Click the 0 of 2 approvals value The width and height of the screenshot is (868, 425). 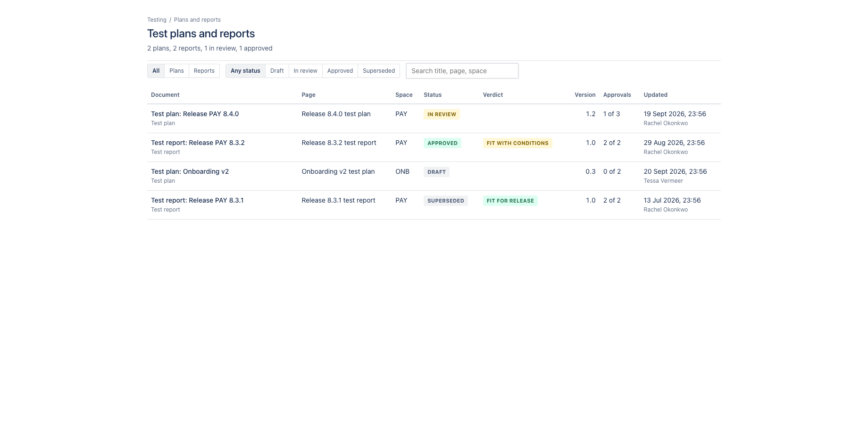tap(612, 171)
